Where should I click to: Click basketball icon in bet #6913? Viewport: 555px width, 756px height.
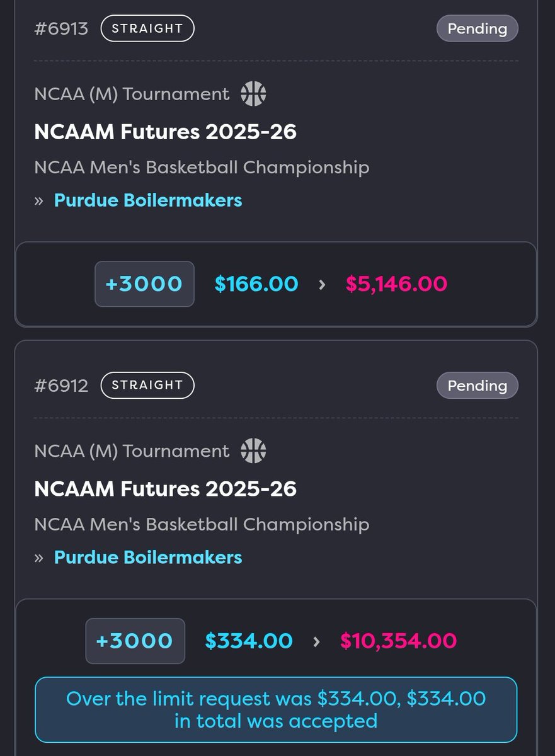pos(253,94)
